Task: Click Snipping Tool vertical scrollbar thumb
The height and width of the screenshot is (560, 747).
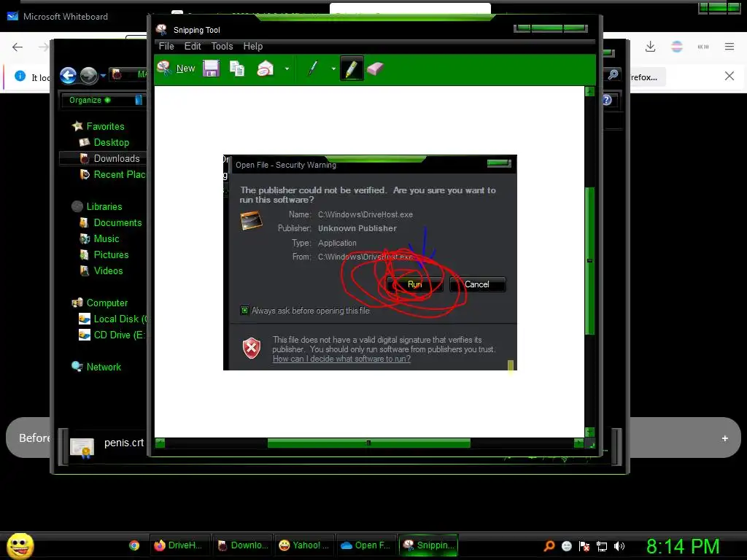Action: point(589,260)
